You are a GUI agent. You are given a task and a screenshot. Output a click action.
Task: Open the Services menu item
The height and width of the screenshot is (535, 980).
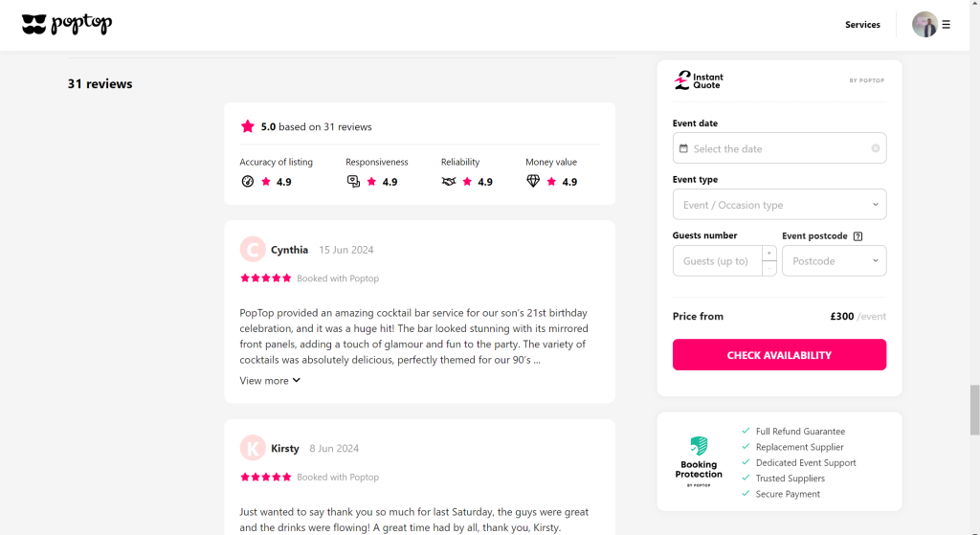point(862,25)
